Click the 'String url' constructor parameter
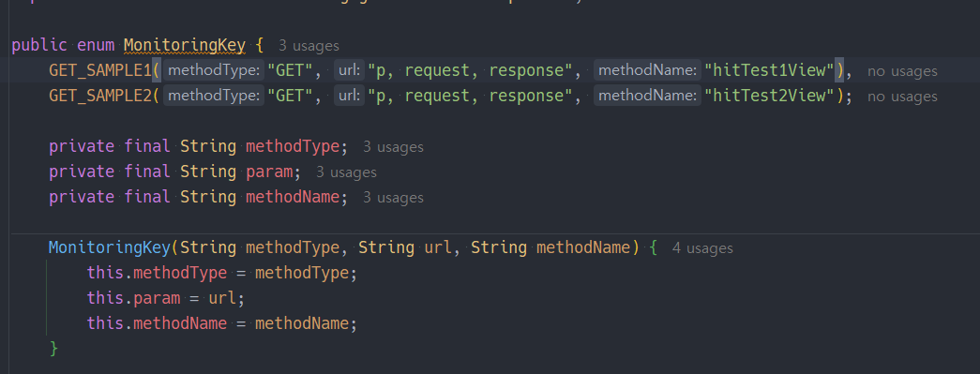The image size is (980, 374). click(404, 247)
